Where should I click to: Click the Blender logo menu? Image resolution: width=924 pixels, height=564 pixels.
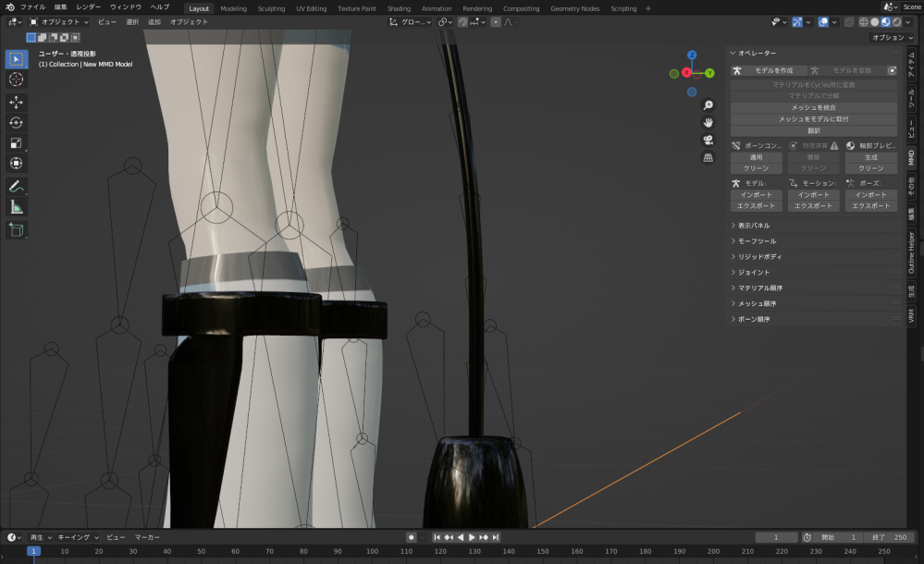pyautogui.click(x=9, y=7)
